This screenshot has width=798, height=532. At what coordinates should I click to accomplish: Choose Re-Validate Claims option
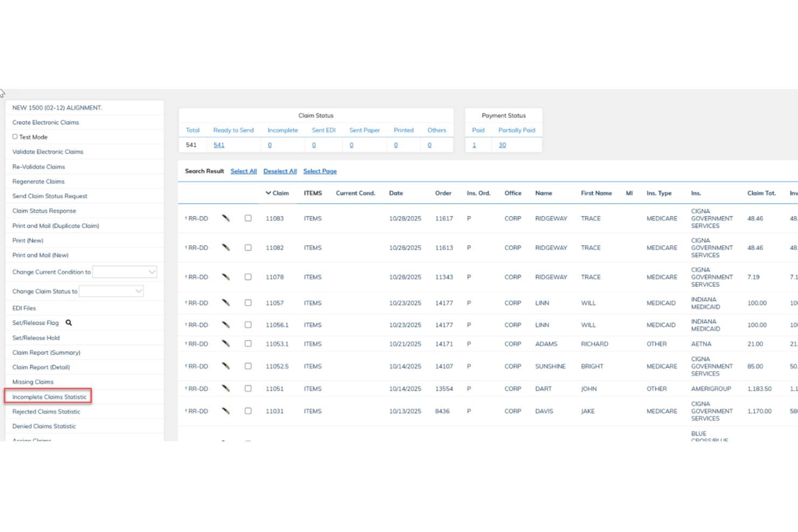tap(39, 167)
